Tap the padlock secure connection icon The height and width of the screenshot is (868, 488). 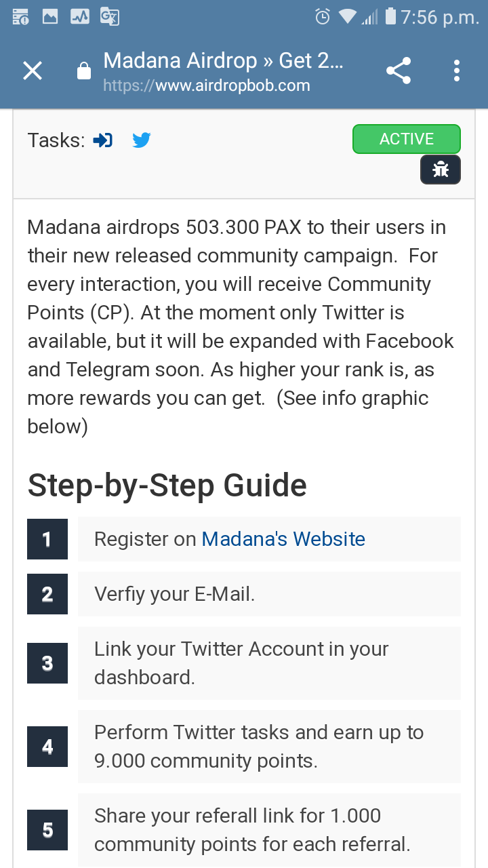tap(84, 71)
